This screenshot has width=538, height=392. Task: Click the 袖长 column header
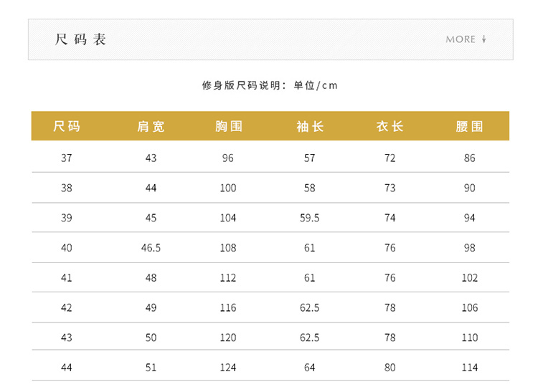pyautogui.click(x=310, y=127)
